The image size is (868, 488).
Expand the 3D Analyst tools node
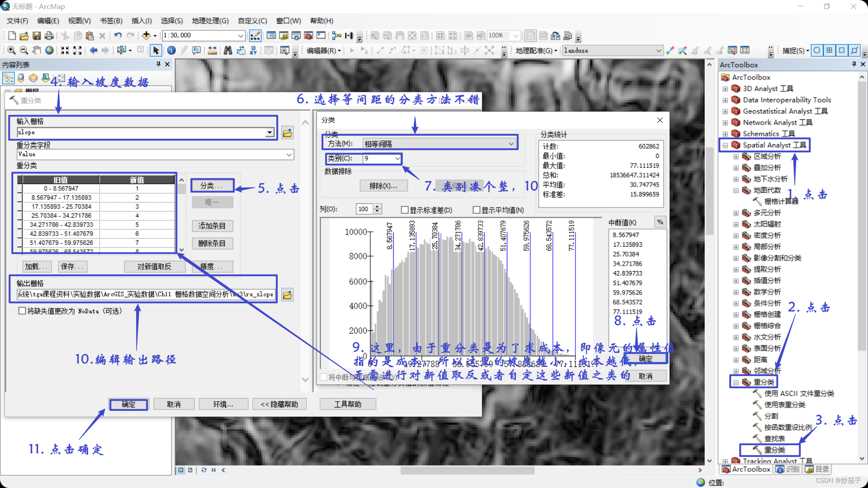[725, 89]
